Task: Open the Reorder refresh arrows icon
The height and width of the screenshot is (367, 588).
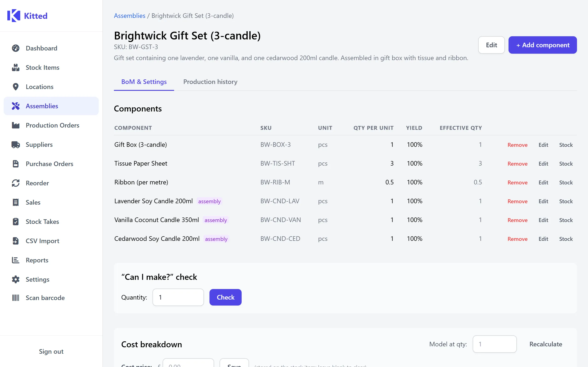Action: [x=16, y=183]
